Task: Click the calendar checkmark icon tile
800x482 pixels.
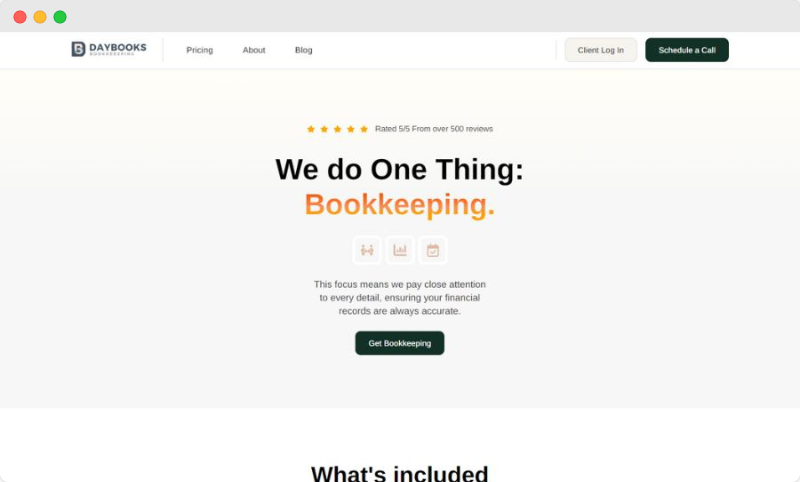Action: [433, 250]
